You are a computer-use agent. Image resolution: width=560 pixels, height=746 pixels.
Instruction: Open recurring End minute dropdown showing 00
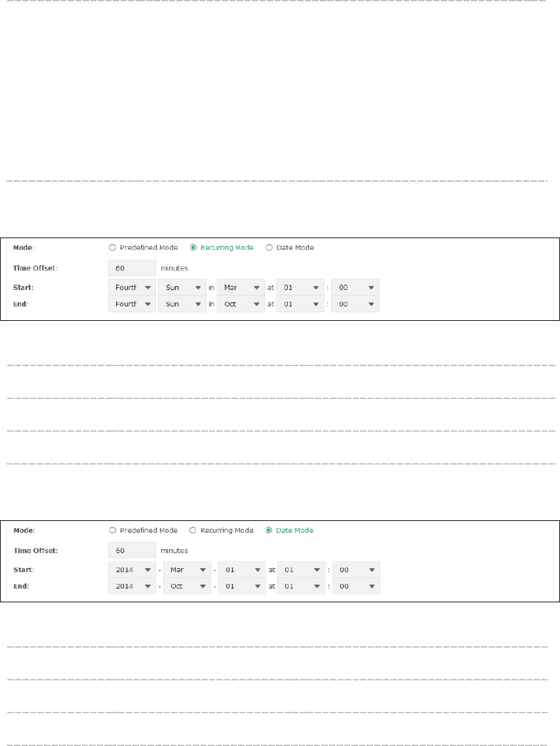[x=355, y=304]
